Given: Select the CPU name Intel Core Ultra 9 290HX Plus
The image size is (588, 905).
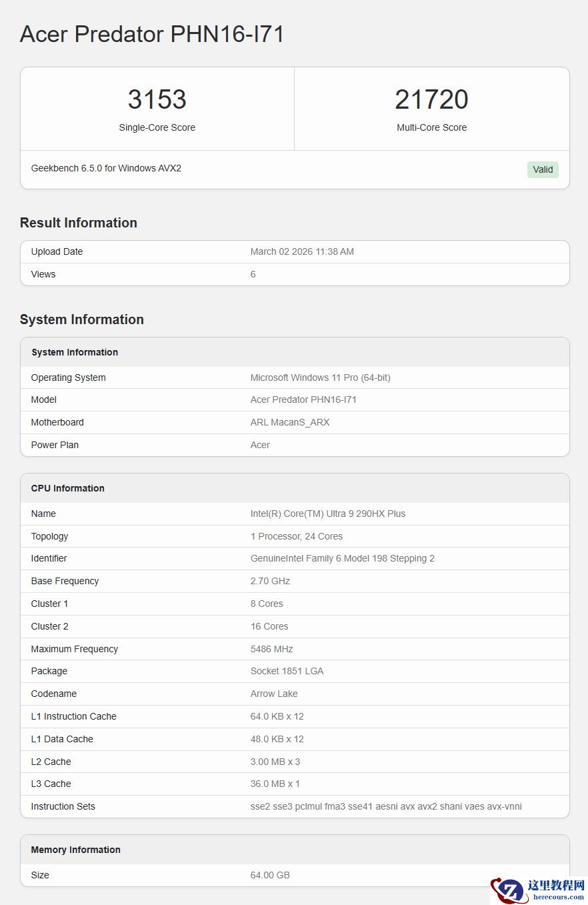Looking at the screenshot, I should click(x=328, y=514).
